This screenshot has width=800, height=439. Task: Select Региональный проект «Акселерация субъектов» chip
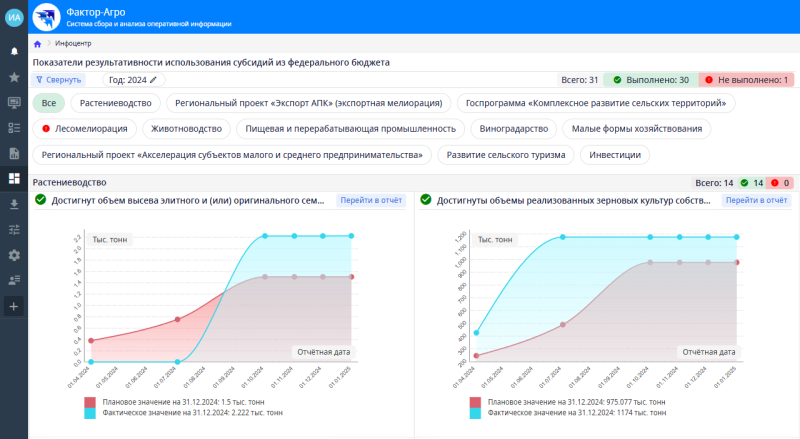click(232, 155)
